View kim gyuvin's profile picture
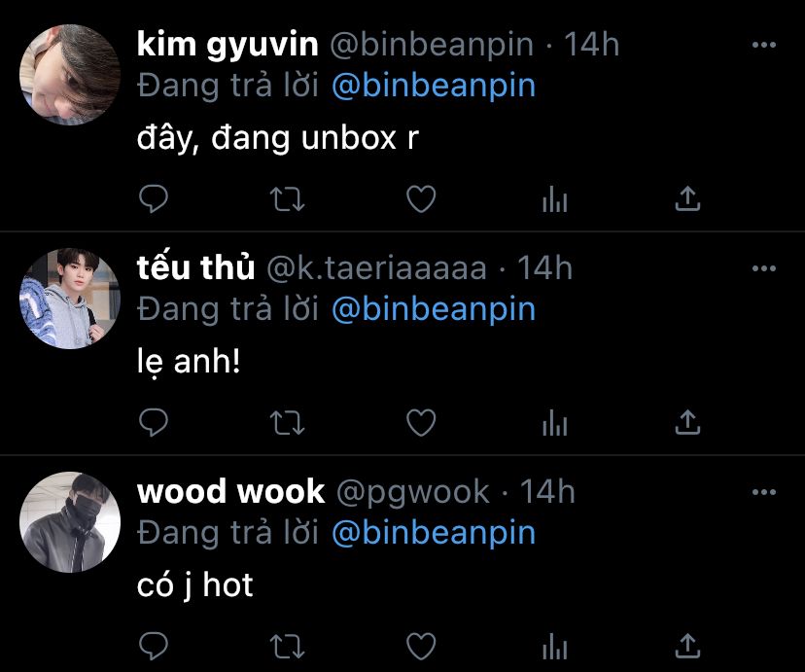Viewport: 805px width, 672px height. [70, 75]
